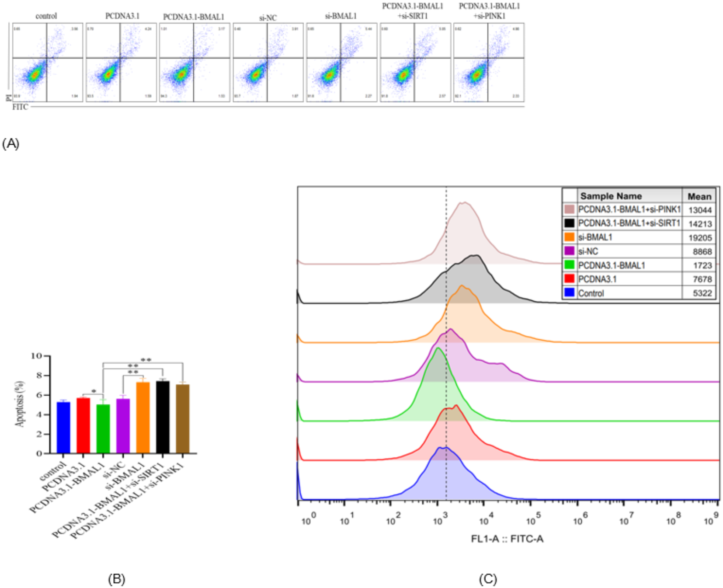Open the control flow cytometry scatter plot
Image resolution: width=723 pixels, height=588 pixels.
point(47,62)
